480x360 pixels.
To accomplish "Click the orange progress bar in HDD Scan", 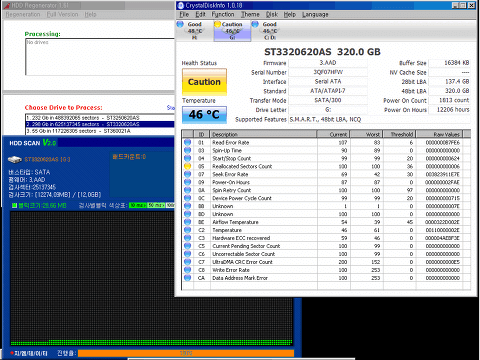I will [186, 353].
